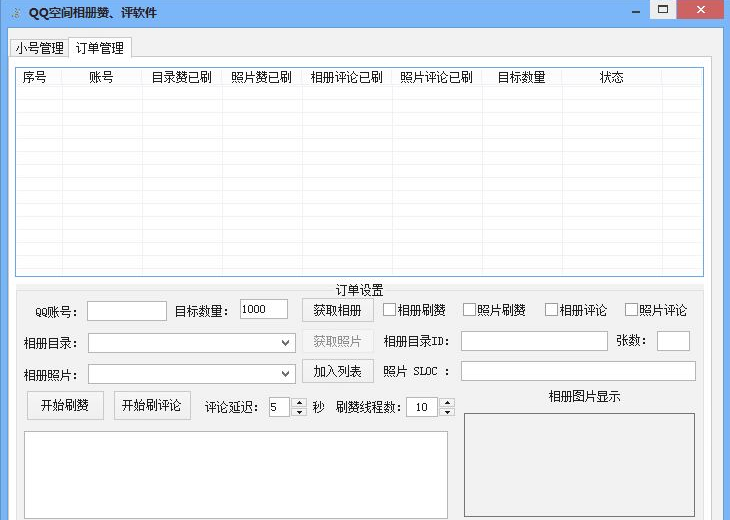The image size is (730, 520).
Task: Increase 刷赞线程数 with the up arrow
Action: click(x=447, y=403)
